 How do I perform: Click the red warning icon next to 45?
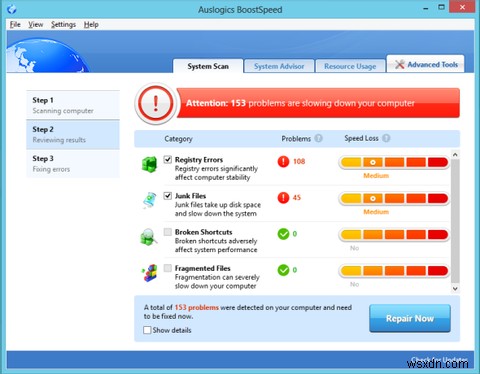point(283,198)
